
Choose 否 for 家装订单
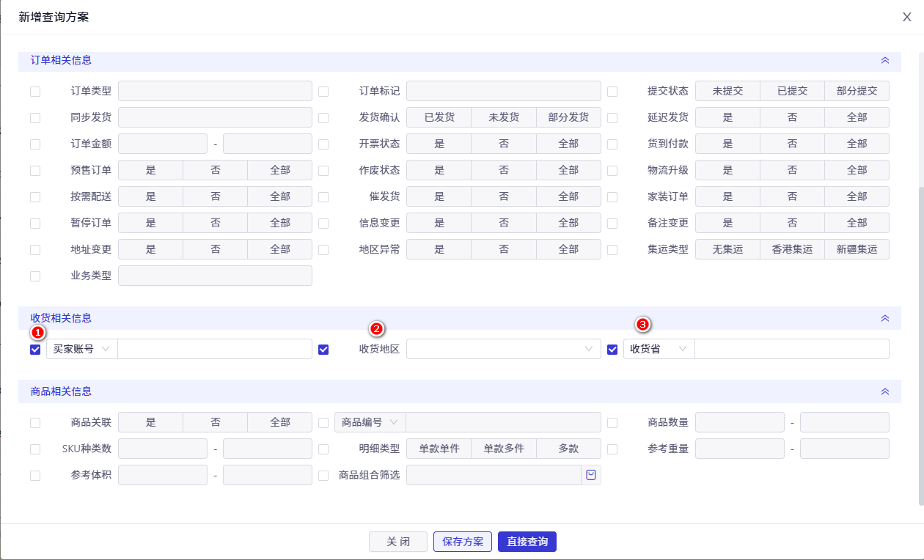coord(792,196)
